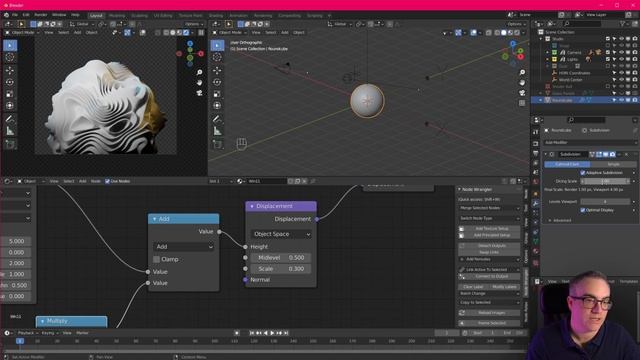Image resolution: width=640 pixels, height=360 pixels.
Task: Hide Roundcube with its eye icon
Action: click(x=621, y=100)
